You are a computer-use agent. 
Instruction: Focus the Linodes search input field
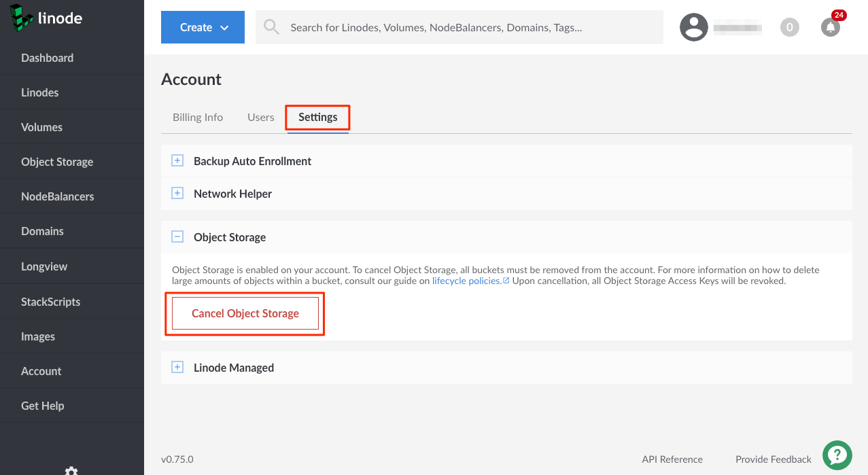[x=469, y=27]
